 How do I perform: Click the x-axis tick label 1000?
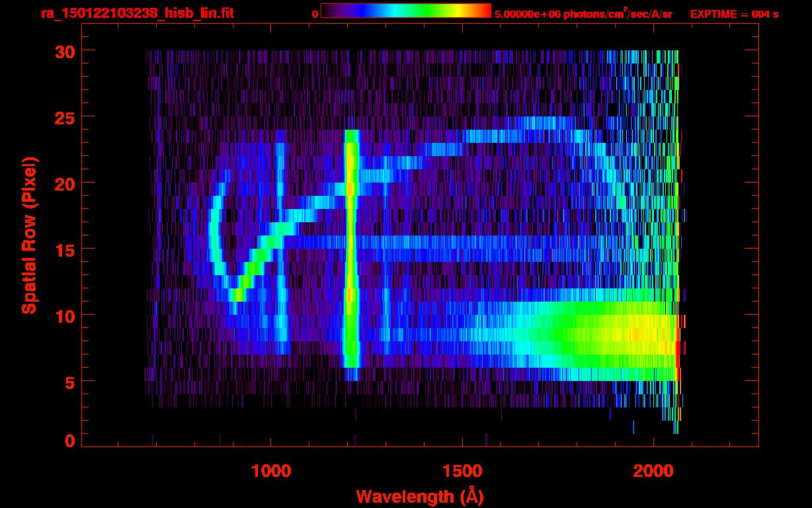tap(271, 472)
